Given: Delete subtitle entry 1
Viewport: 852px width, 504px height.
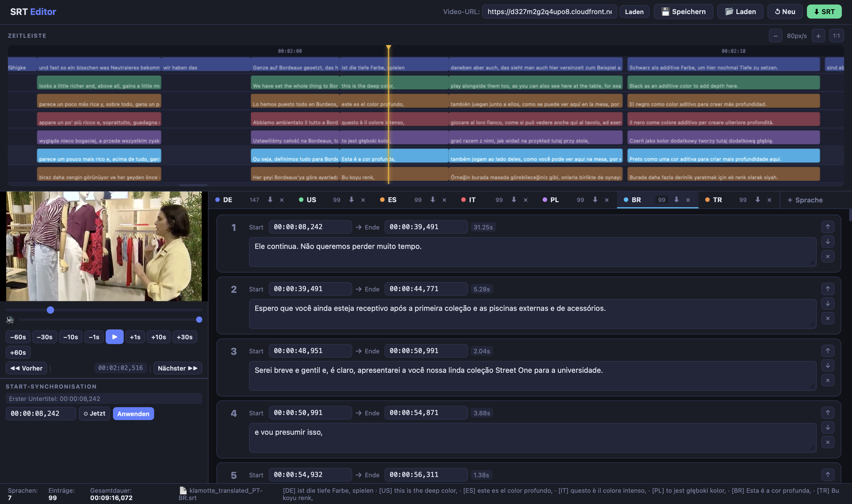Looking at the screenshot, I should [x=827, y=257].
